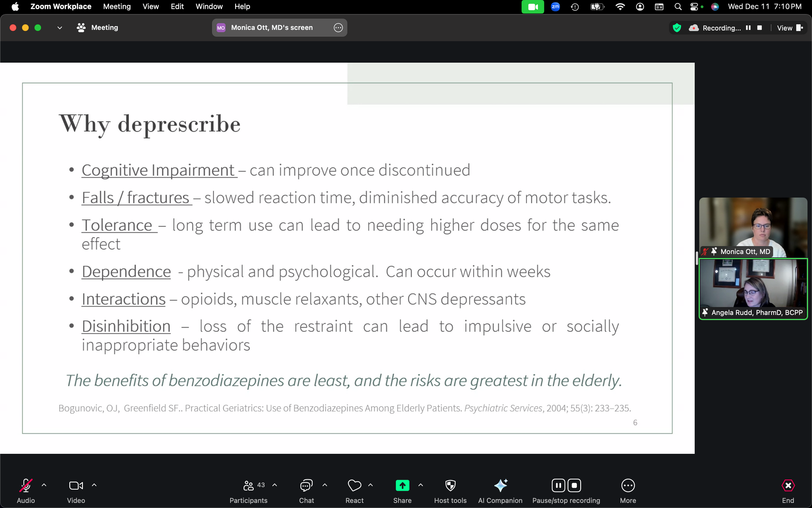
Task: Open the Participants panel icon
Action: (x=249, y=485)
